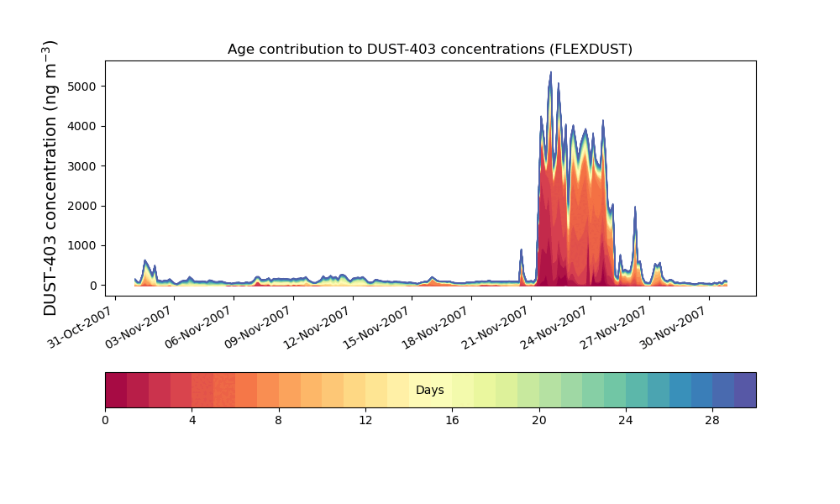Screen dimensions: 840x504
Task: Click the dark red 0-1 day colorbar segment
Action: [116, 391]
